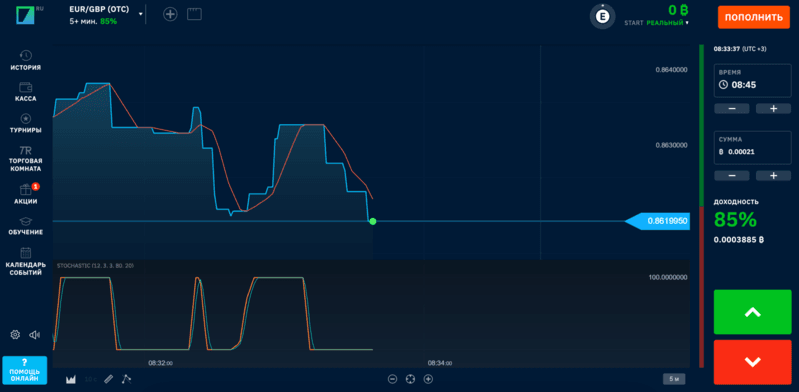This screenshot has width=799, height=392.
Task: Decrease trade amount with minus button
Action: tap(732, 176)
